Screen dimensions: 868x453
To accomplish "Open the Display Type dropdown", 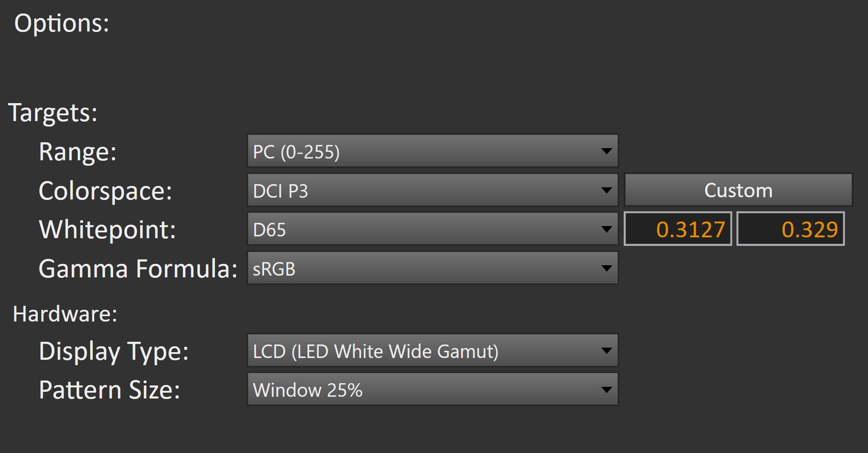I will [424, 351].
